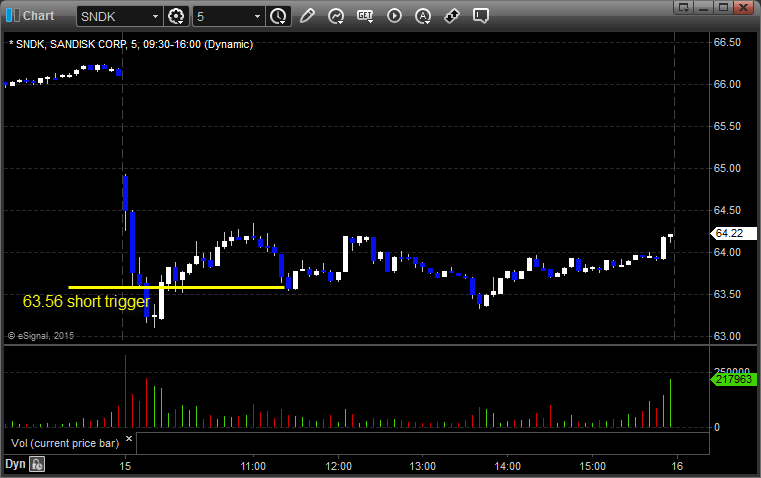
Task: Close the Vol current price bar pane
Action: pyautogui.click(x=129, y=439)
